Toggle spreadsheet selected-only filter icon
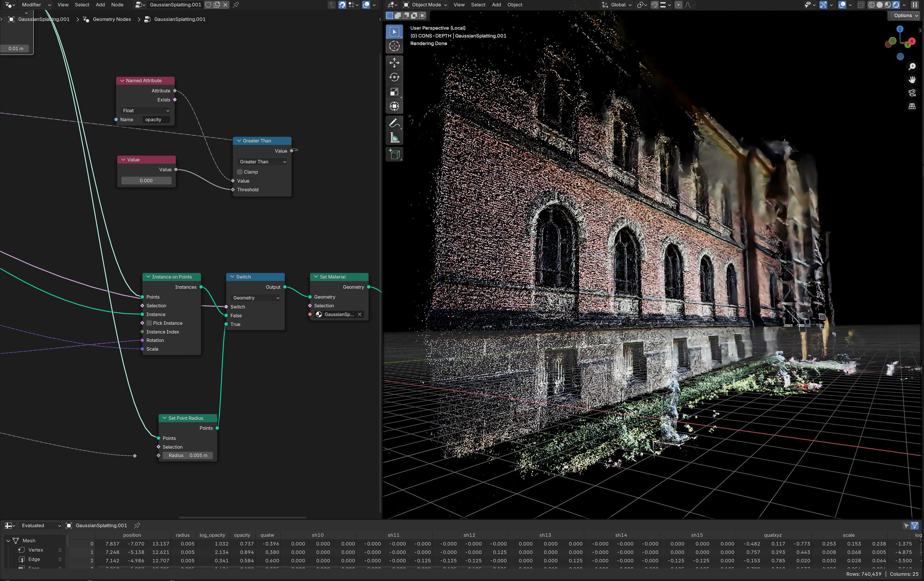 pos(906,525)
